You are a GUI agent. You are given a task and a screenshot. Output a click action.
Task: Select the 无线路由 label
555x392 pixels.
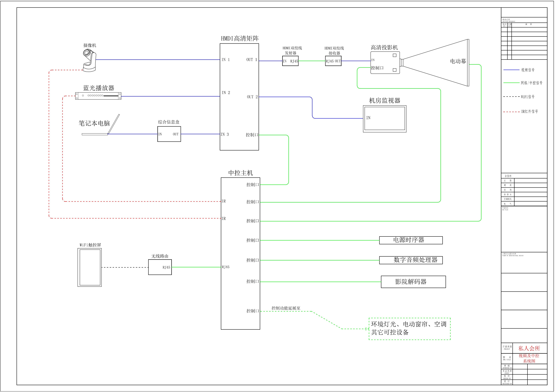click(160, 256)
